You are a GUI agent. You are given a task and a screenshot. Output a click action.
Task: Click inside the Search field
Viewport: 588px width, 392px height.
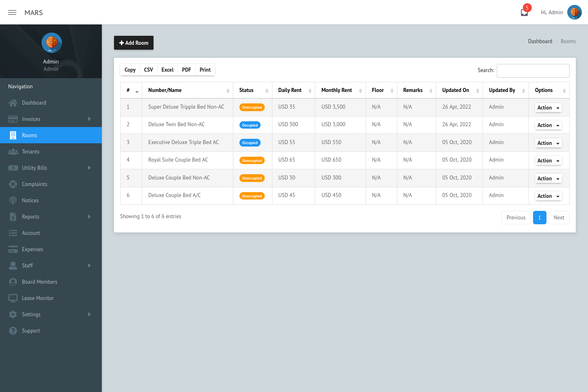pos(533,70)
